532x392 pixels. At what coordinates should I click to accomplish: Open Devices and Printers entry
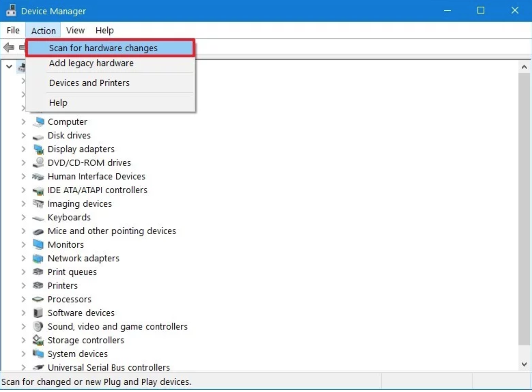pos(89,83)
